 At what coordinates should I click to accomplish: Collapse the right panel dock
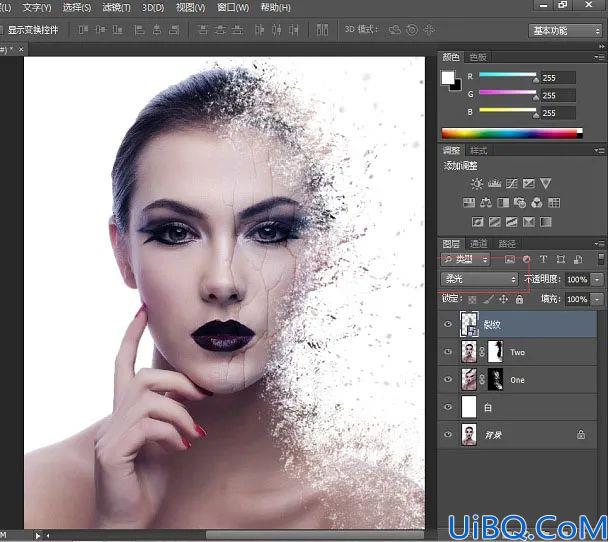pos(602,47)
